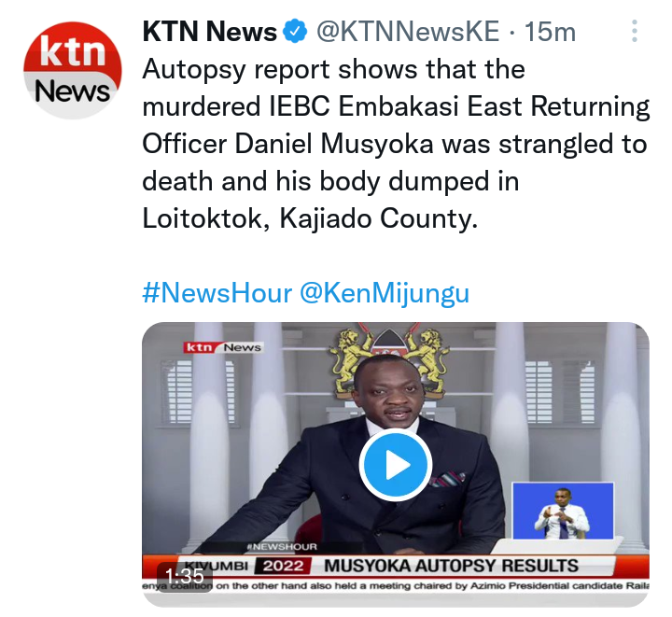
Task: Click the Musyoka Autopsy Results headline banner
Action: pos(451,566)
